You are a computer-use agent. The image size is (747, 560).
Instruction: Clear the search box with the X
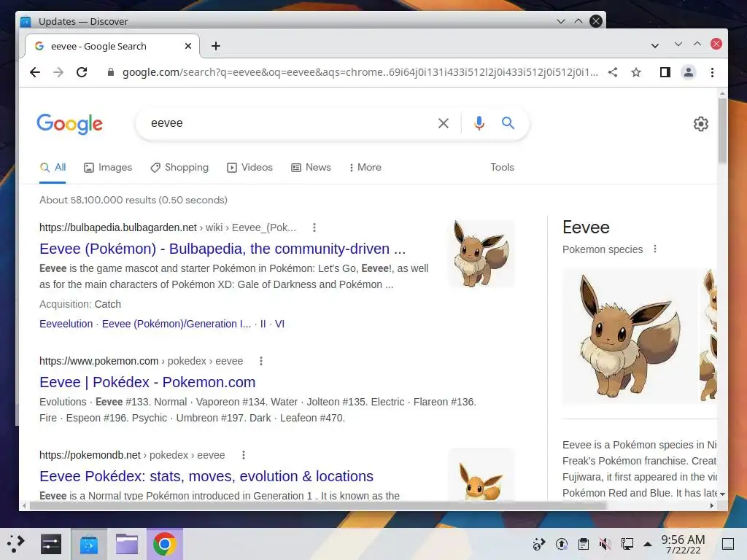[443, 123]
